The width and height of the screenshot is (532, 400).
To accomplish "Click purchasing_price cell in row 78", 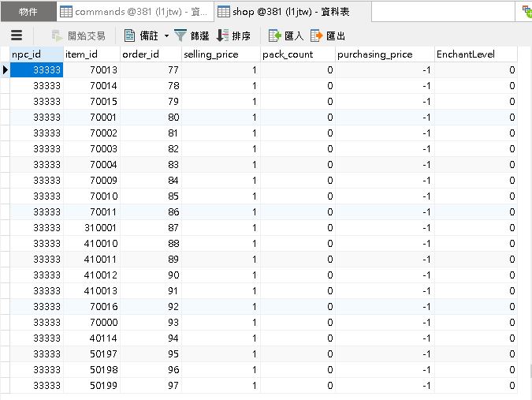I will pos(385,85).
